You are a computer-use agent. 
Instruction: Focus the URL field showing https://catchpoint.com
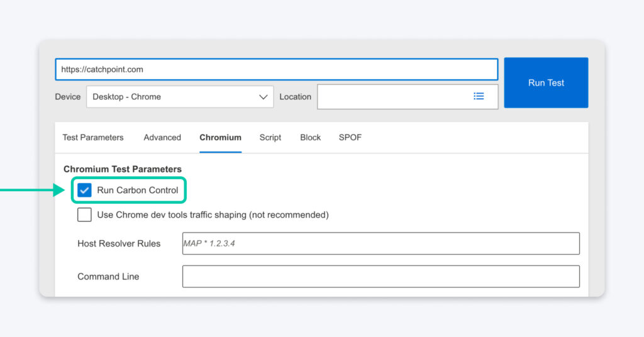coord(276,70)
